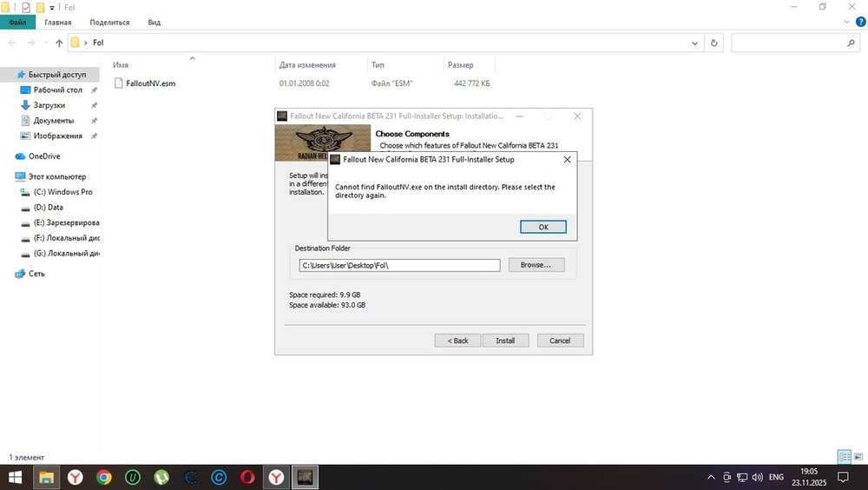Open the Quick Access Toolbar customize dropdown
This screenshot has width=868, height=490.
pyautogui.click(x=52, y=8)
